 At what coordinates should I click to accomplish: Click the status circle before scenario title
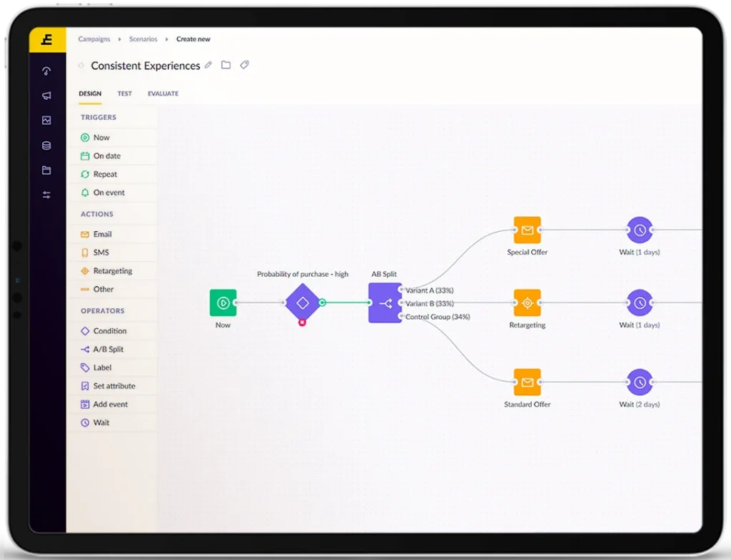[81, 66]
